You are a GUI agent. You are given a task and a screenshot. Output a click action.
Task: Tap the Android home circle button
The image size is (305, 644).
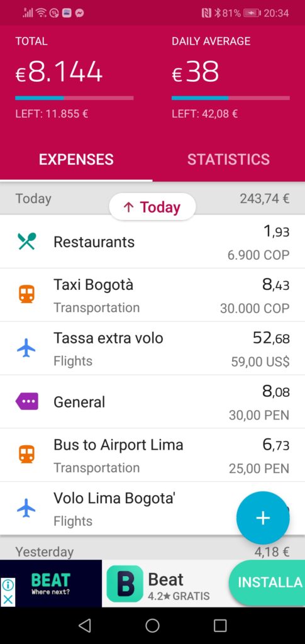152,626
